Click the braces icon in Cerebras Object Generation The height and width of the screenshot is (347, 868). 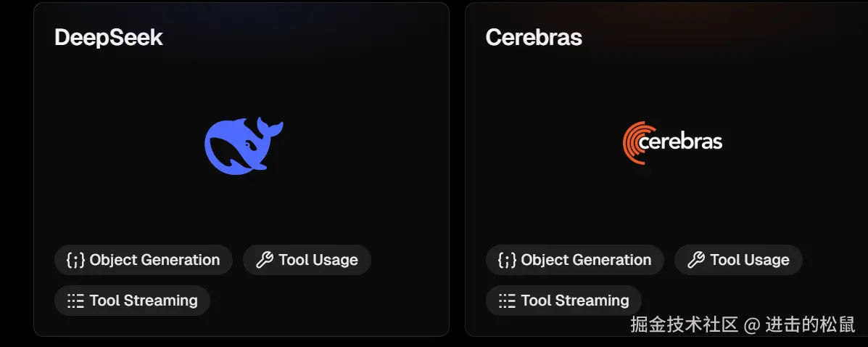pos(507,260)
